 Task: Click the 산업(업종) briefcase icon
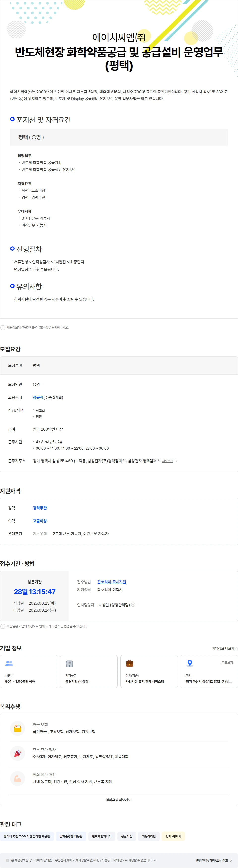pos(130,663)
